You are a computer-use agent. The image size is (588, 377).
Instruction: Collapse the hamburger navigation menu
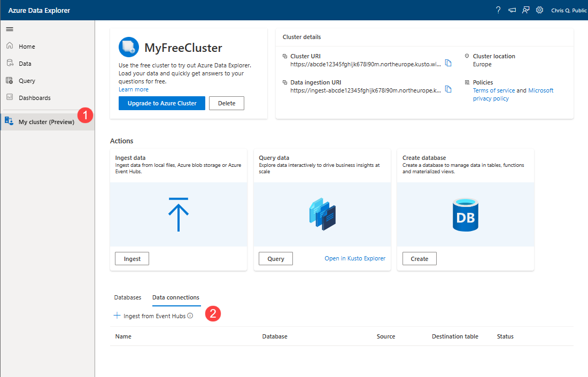[10, 29]
